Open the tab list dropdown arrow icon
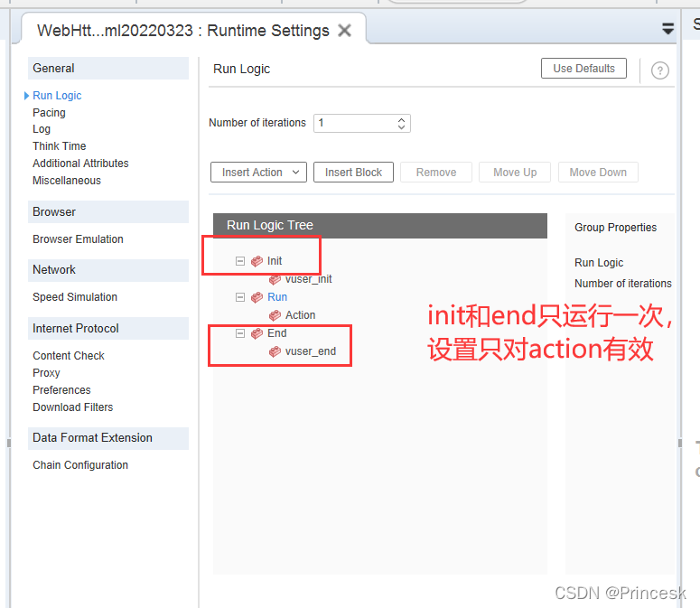The image size is (700, 608). [x=667, y=29]
